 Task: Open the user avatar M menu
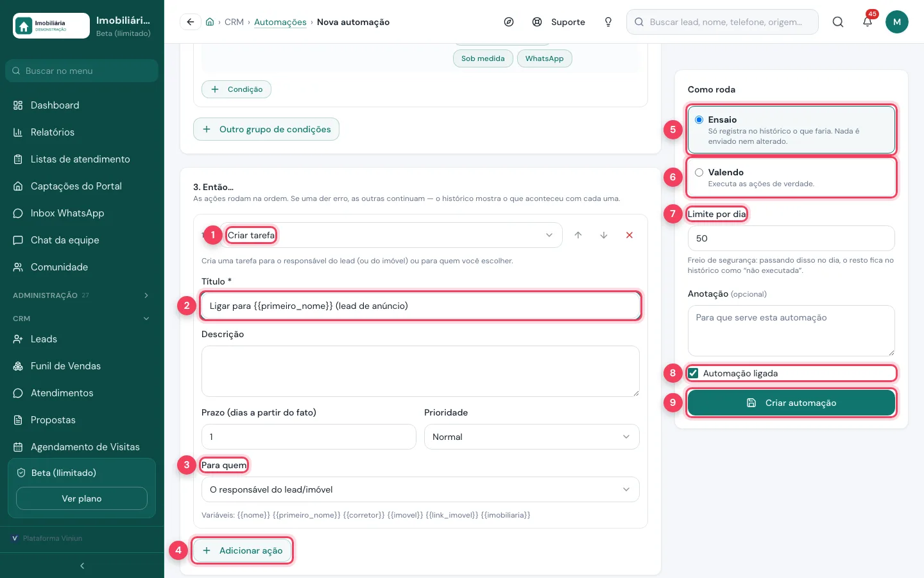click(x=897, y=22)
